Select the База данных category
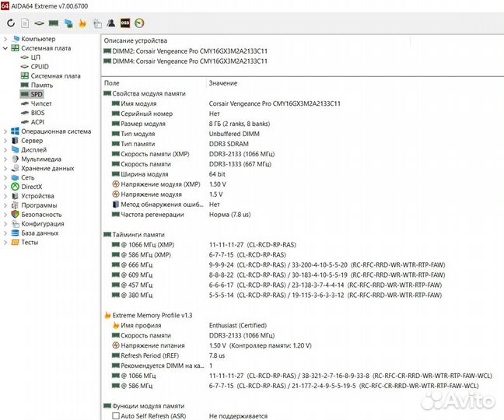 (40, 233)
